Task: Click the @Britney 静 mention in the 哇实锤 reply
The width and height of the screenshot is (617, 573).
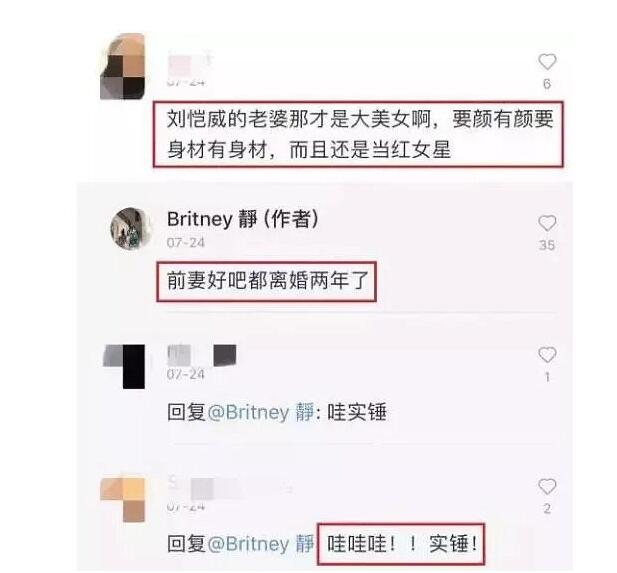Action: pyautogui.click(x=260, y=412)
